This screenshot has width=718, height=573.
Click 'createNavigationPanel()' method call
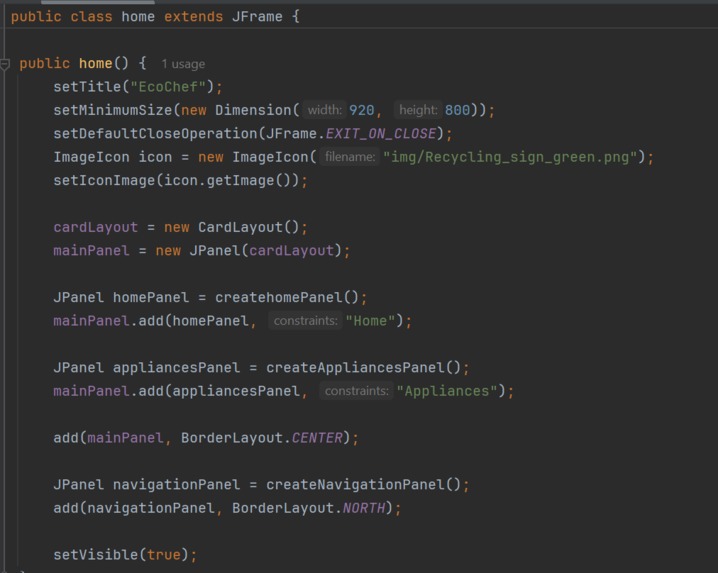tap(364, 485)
